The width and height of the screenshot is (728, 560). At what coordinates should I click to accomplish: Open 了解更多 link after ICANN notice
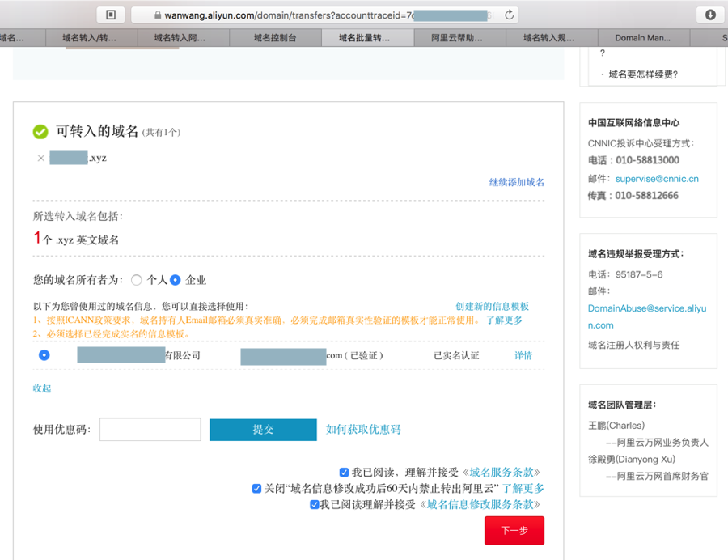[504, 320]
